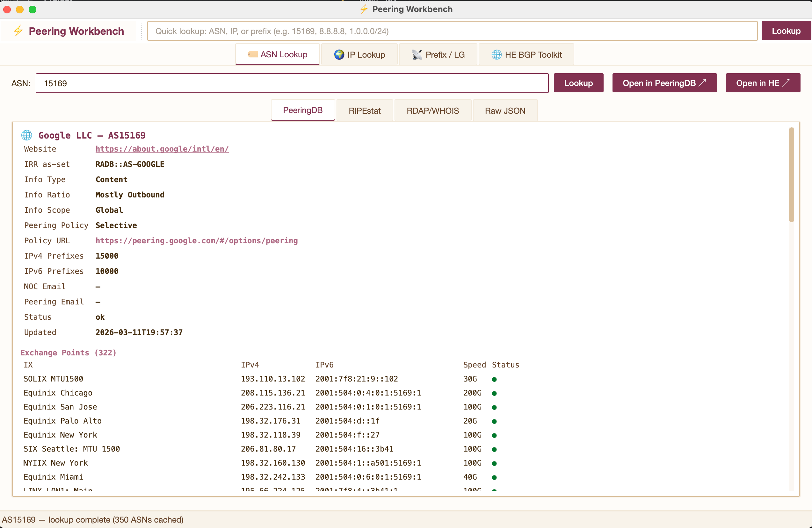This screenshot has height=528, width=812.
Task: Select the PeeringDB sub-tab
Action: coord(303,110)
